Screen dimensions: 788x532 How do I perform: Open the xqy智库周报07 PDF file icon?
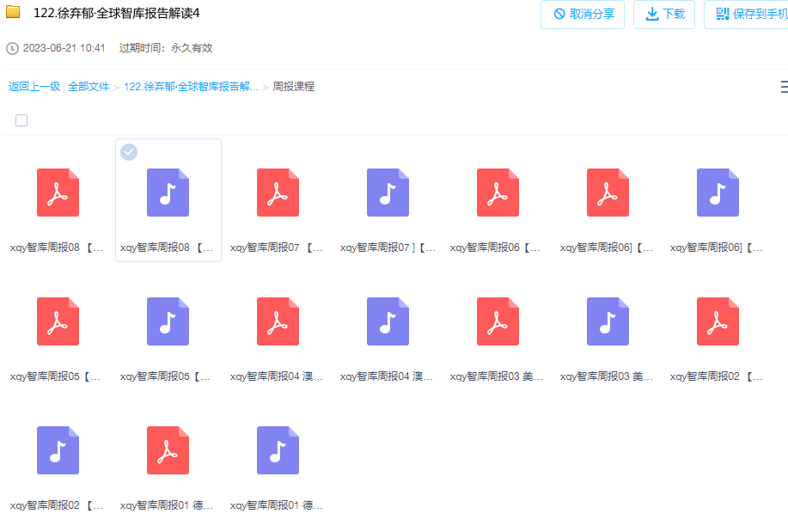(278, 193)
